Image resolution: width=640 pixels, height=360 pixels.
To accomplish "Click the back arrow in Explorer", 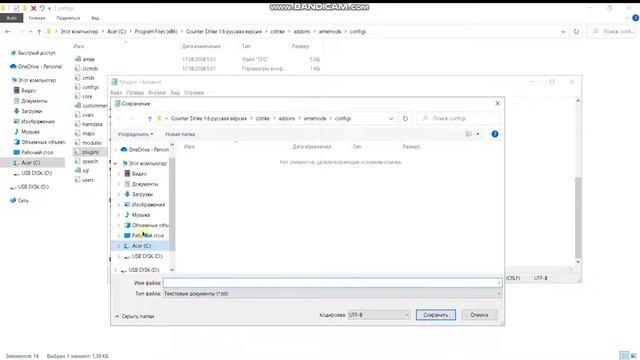I will coord(8,31).
